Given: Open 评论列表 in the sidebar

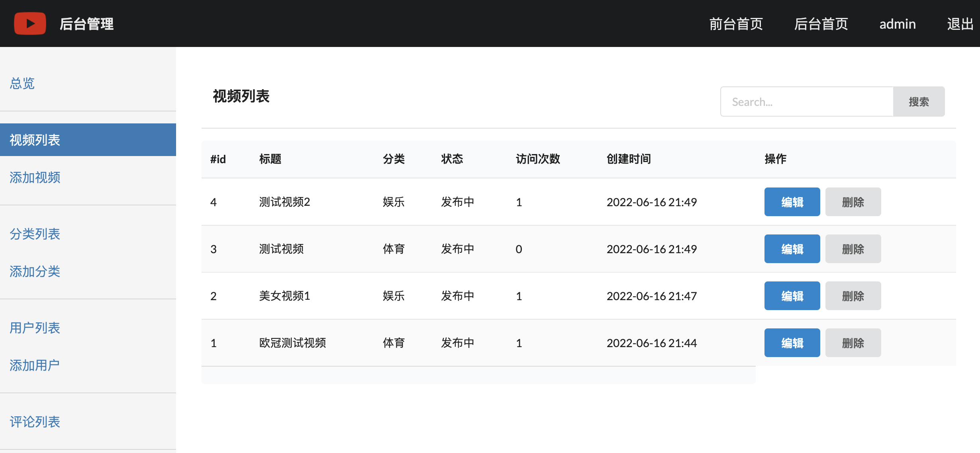Looking at the screenshot, I should 35,422.
